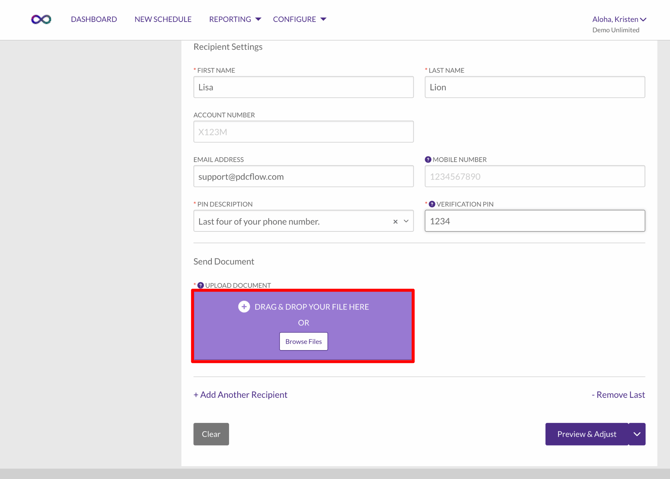Expand the PIN Description dropdown arrow
The height and width of the screenshot is (479, 670).
click(x=406, y=222)
